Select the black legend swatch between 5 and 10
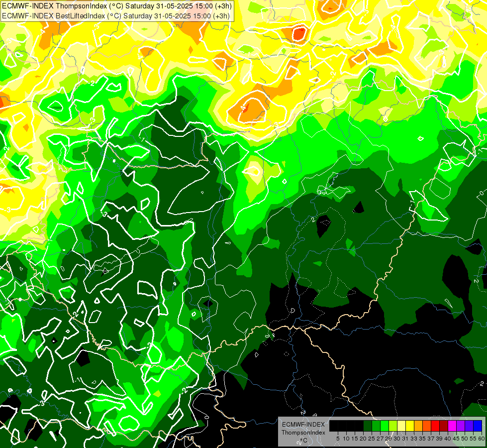Image resolution: width=487 pixels, height=448 pixels. click(342, 426)
